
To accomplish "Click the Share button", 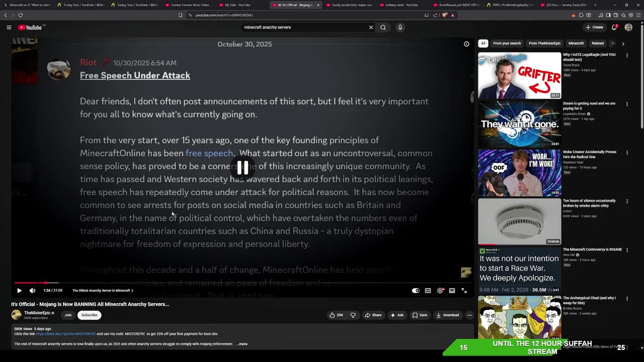I will coord(373,315).
